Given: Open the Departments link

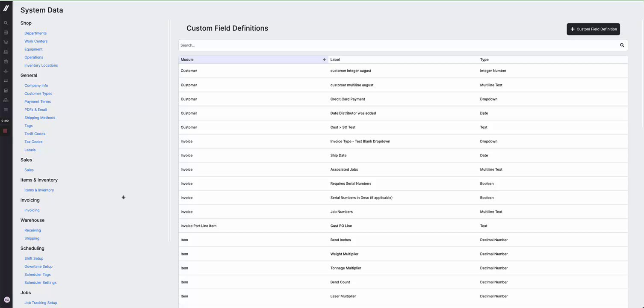Looking at the screenshot, I should (x=35, y=33).
